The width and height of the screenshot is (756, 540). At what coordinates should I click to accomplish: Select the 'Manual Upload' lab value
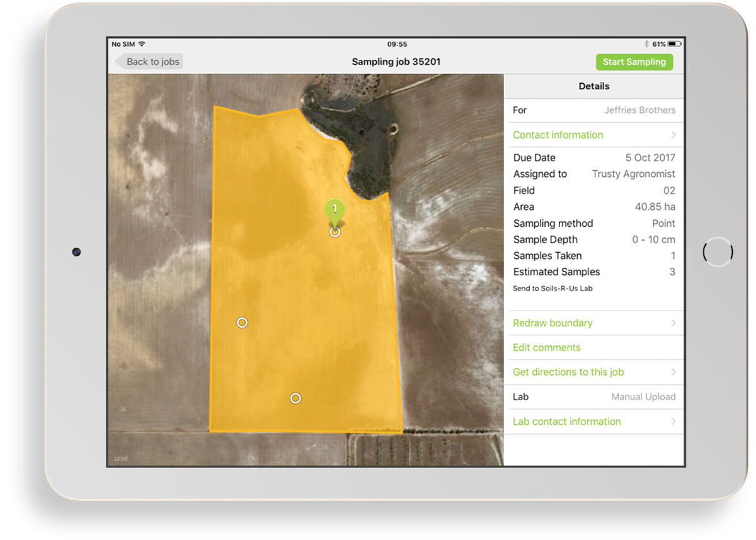point(643,397)
